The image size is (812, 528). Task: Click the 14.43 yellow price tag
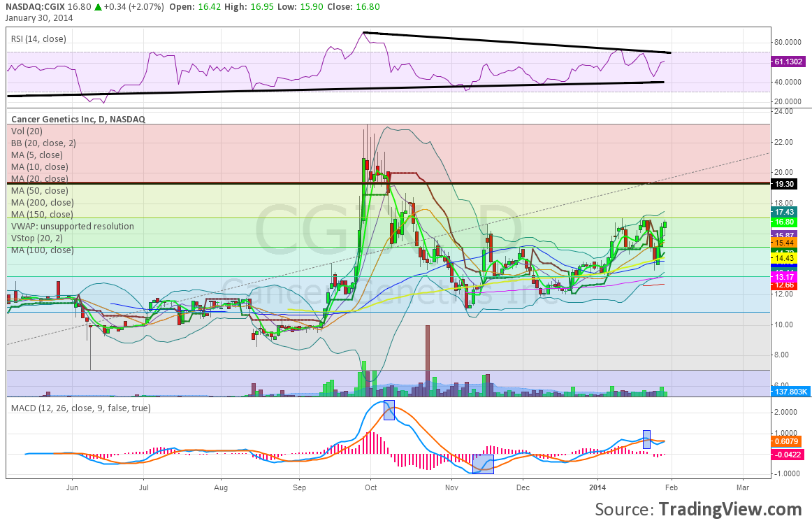[x=783, y=258]
